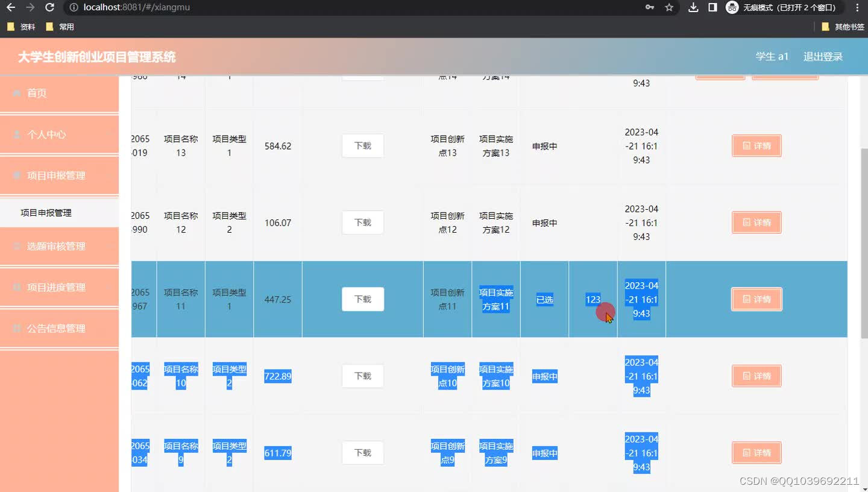Image resolution: width=868 pixels, height=492 pixels.
Task: Click 退出登录 to log out
Action: [x=823, y=56]
